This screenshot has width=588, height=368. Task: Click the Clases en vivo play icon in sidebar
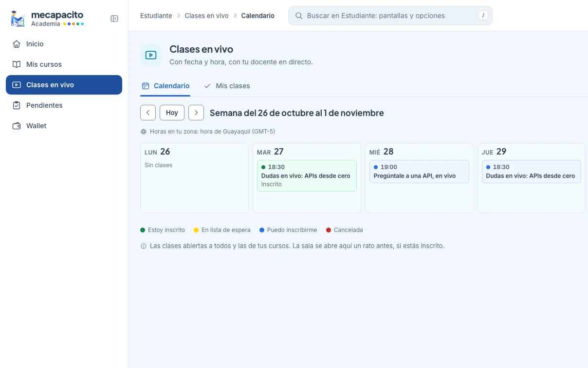(17, 85)
